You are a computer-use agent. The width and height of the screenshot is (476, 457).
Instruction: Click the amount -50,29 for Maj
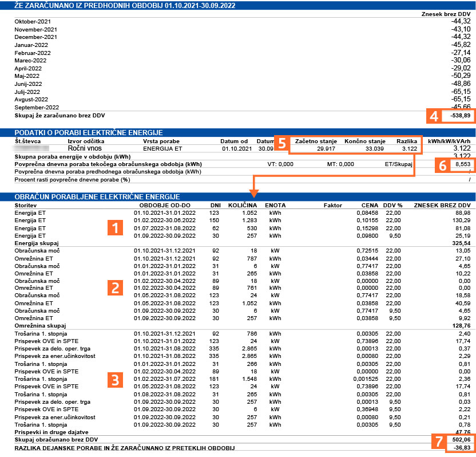461,76
